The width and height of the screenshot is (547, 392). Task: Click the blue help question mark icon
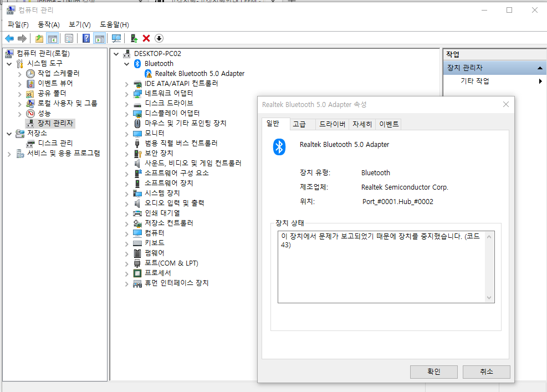pyautogui.click(x=86, y=38)
